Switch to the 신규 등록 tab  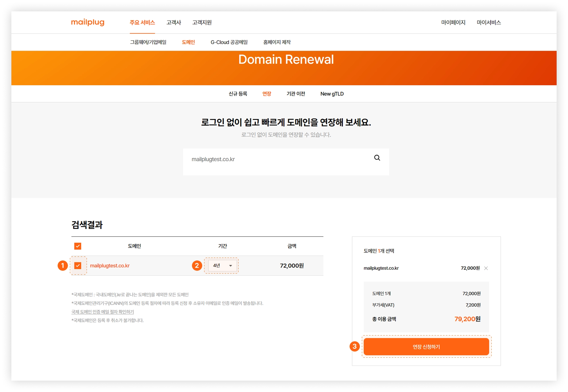[x=238, y=94]
